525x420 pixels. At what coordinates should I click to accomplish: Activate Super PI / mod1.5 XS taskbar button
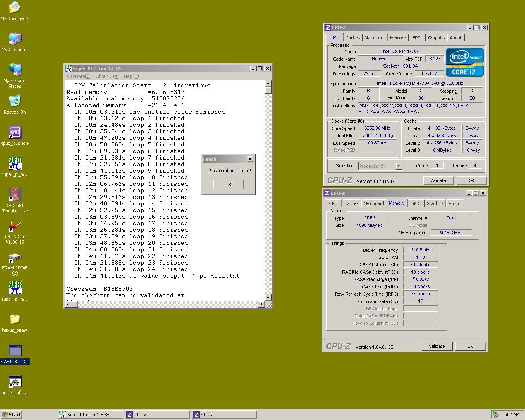pyautogui.click(x=90, y=415)
